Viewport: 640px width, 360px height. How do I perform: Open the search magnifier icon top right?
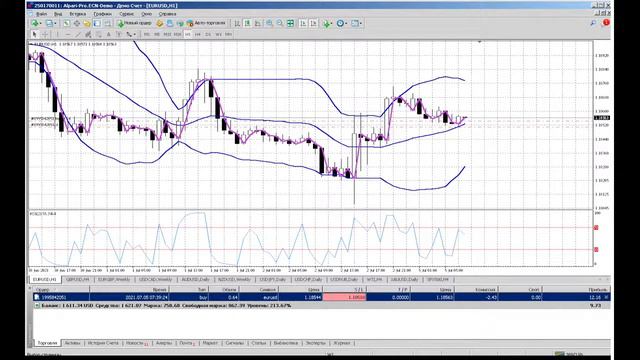(x=593, y=23)
